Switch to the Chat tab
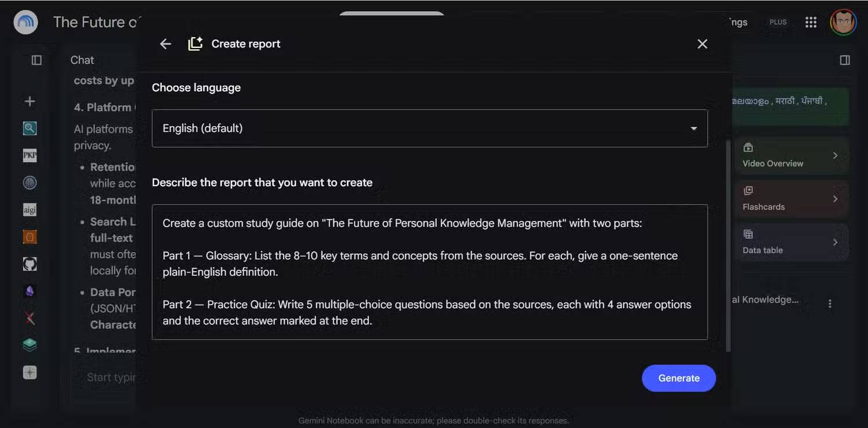Screen dimensions: 868x428 pyautogui.click(x=82, y=60)
